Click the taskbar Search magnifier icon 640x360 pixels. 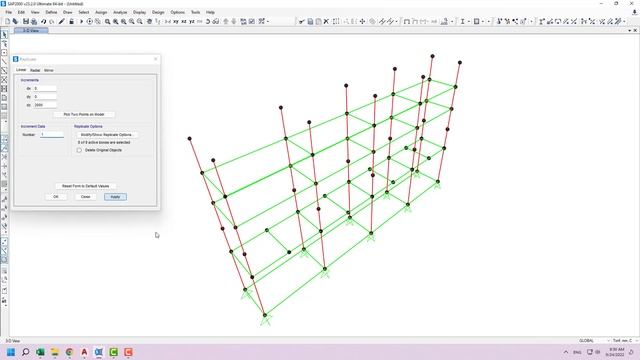click(25, 352)
